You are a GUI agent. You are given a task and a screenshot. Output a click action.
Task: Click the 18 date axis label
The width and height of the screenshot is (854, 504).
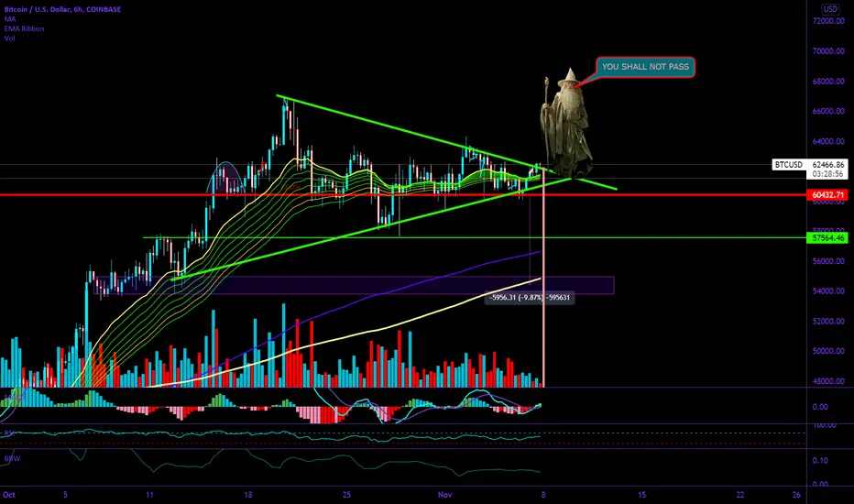248,495
